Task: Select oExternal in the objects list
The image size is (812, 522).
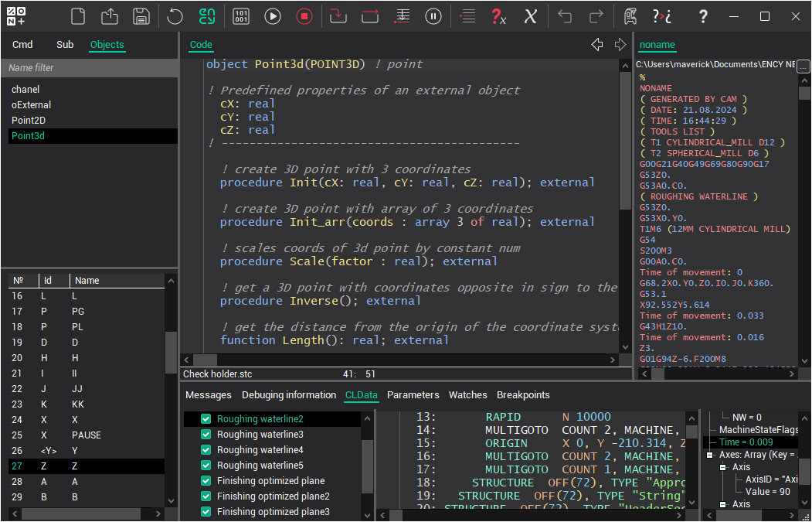Action: [32, 105]
